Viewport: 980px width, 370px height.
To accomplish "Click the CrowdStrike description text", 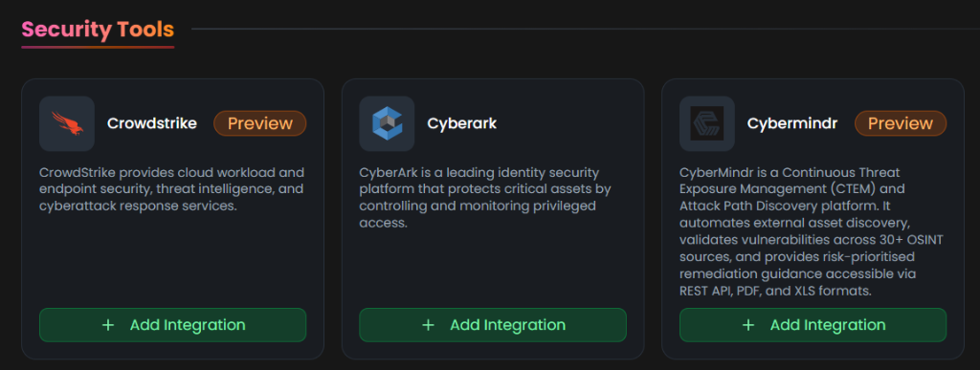I will click(172, 189).
